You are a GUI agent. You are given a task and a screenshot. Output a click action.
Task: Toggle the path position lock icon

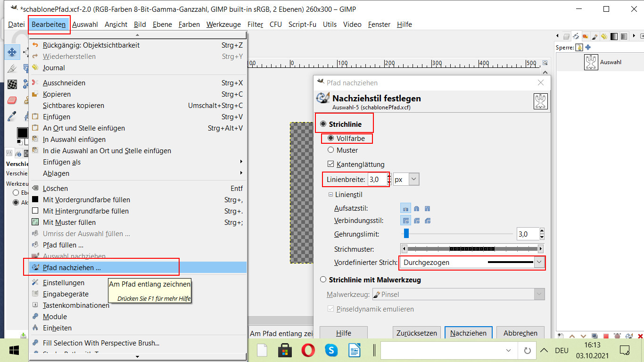588,47
